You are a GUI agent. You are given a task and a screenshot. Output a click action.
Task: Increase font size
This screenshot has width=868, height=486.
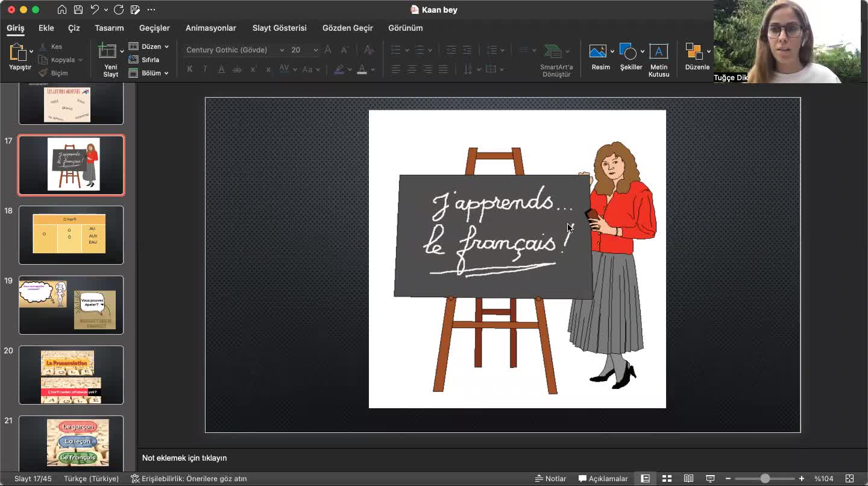328,50
